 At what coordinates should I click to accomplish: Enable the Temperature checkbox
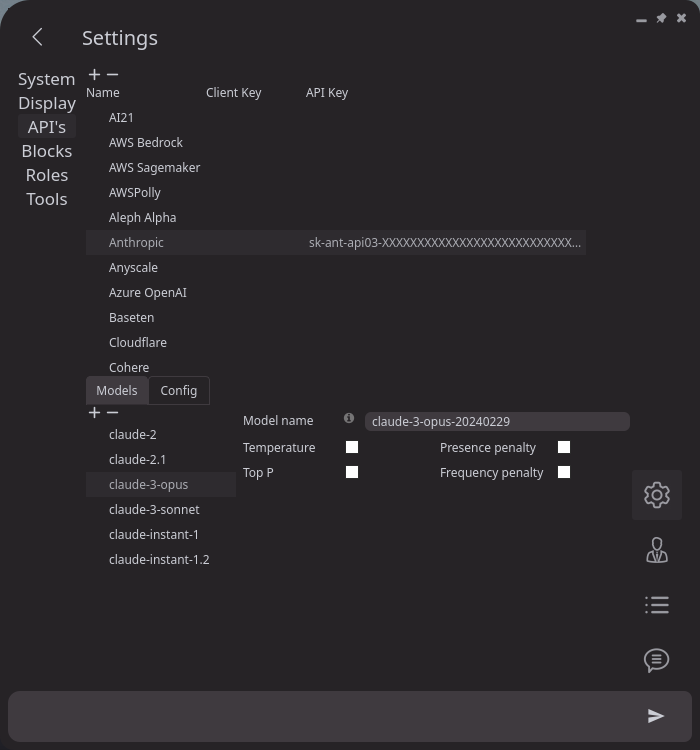(352, 447)
